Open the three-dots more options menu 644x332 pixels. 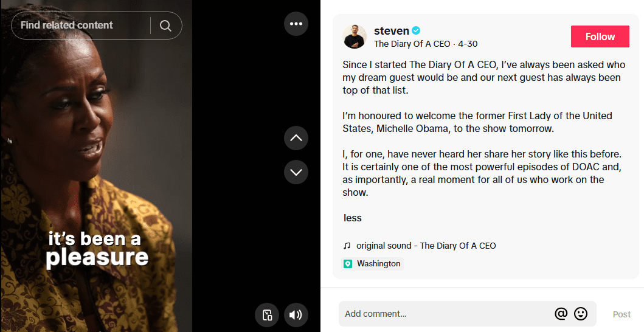(296, 24)
